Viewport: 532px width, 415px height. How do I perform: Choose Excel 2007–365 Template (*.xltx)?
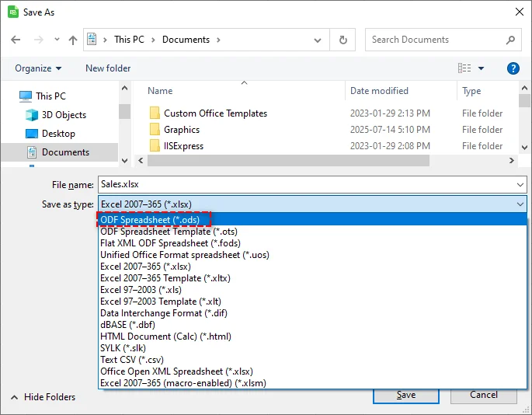pos(312,278)
